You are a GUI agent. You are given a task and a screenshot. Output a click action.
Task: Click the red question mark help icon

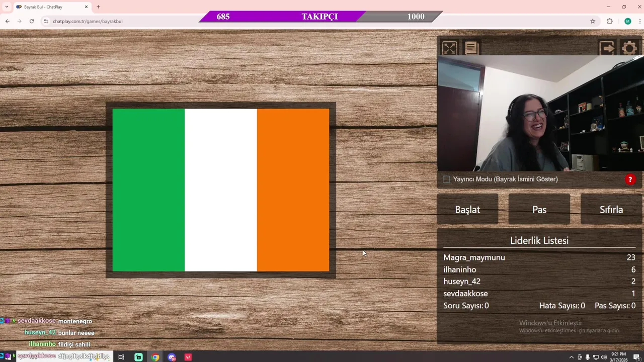click(630, 179)
